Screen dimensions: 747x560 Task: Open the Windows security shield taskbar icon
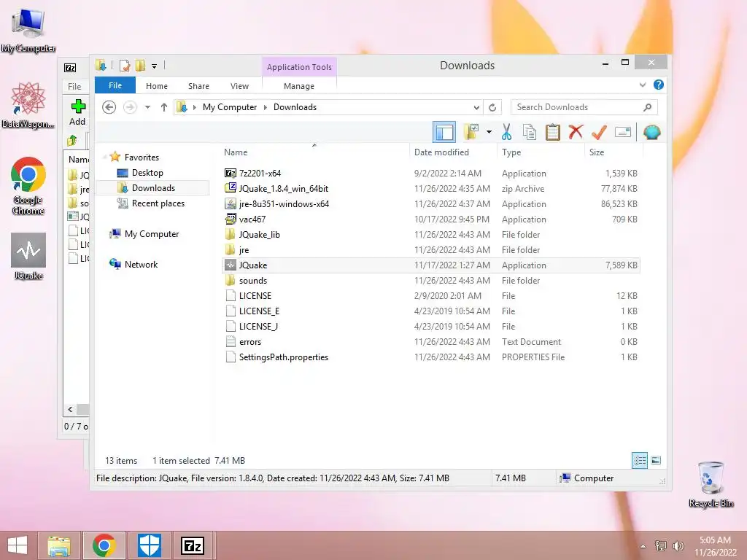pyautogui.click(x=150, y=545)
